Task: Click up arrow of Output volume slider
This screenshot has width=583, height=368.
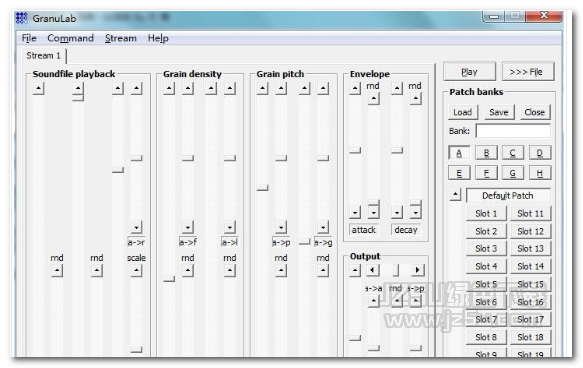Action: (x=355, y=270)
